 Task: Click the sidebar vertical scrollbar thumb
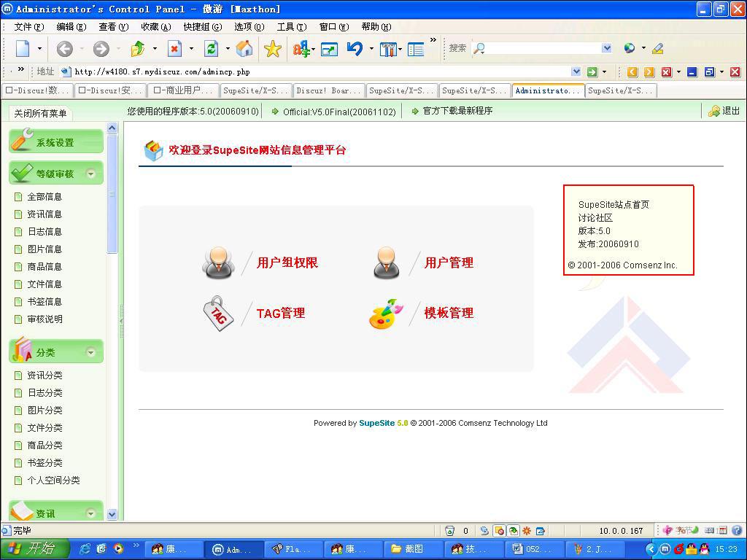coord(112,194)
